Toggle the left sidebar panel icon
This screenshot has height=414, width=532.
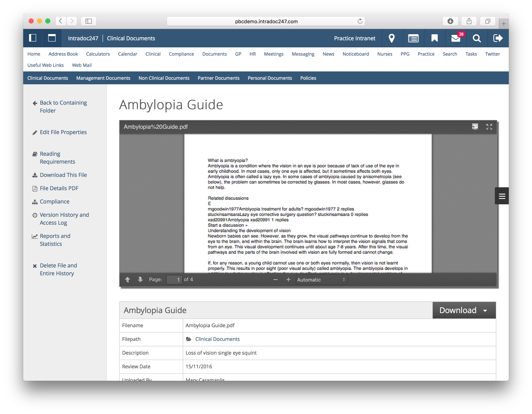click(32, 38)
